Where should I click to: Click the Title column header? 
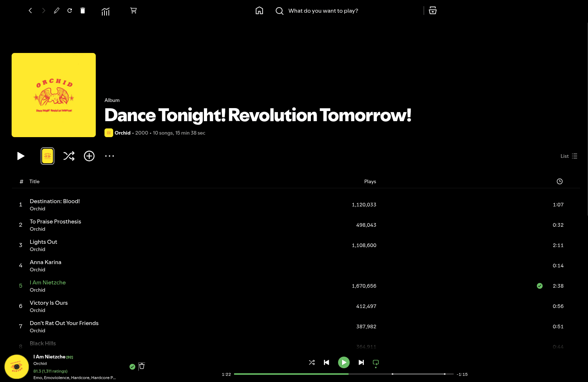[34, 181]
